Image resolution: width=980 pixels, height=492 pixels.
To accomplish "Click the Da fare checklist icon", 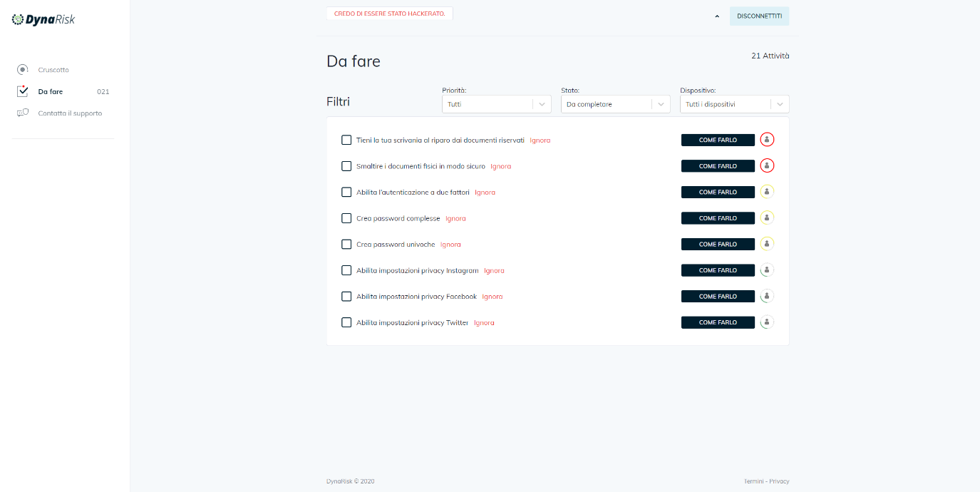I will tap(23, 91).
